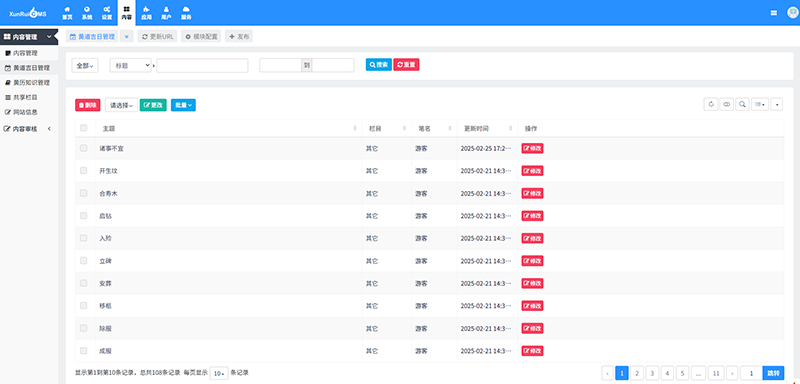Open 黄历知识管理 in the sidebar
The height and width of the screenshot is (384, 800).
coord(29,83)
